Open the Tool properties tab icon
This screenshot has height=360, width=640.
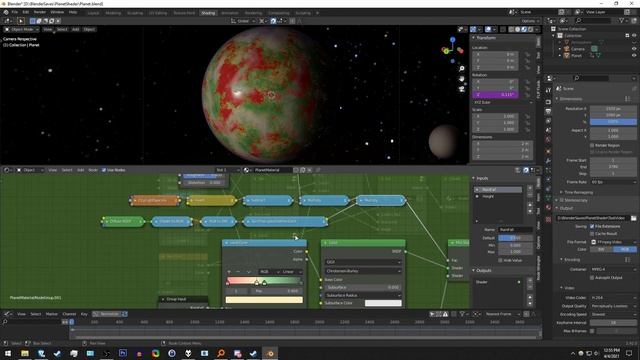click(x=548, y=90)
